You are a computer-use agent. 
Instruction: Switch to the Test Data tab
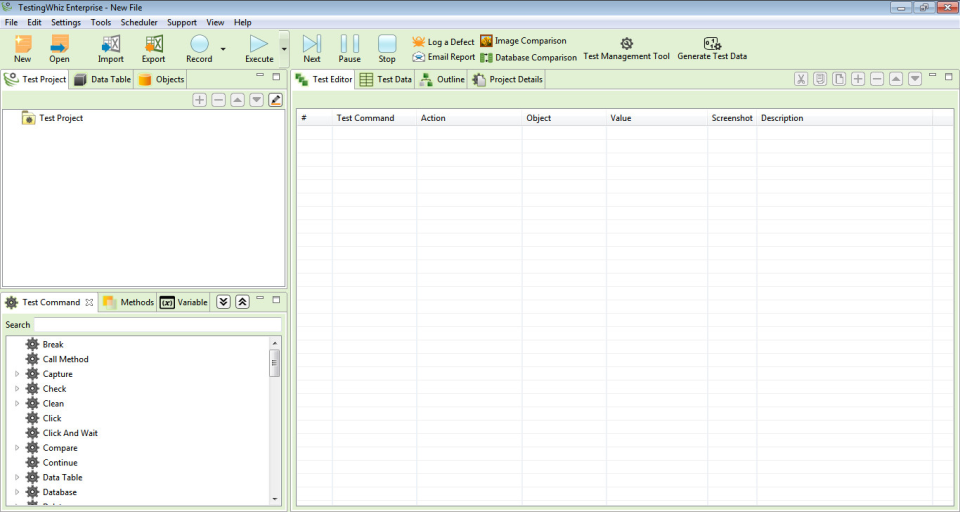coord(385,80)
